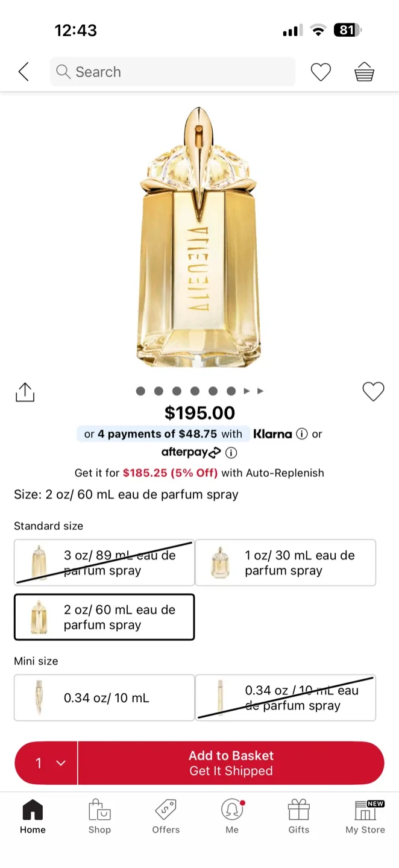Image resolution: width=399 pixels, height=868 pixels.
Task: Tap the wishlist heart next to search
Action: pos(321,71)
